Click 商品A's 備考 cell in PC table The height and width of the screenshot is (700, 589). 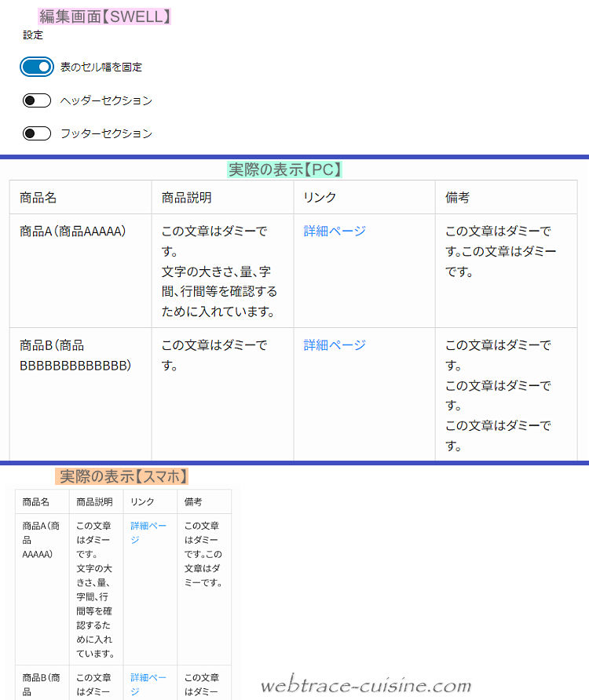click(x=507, y=271)
